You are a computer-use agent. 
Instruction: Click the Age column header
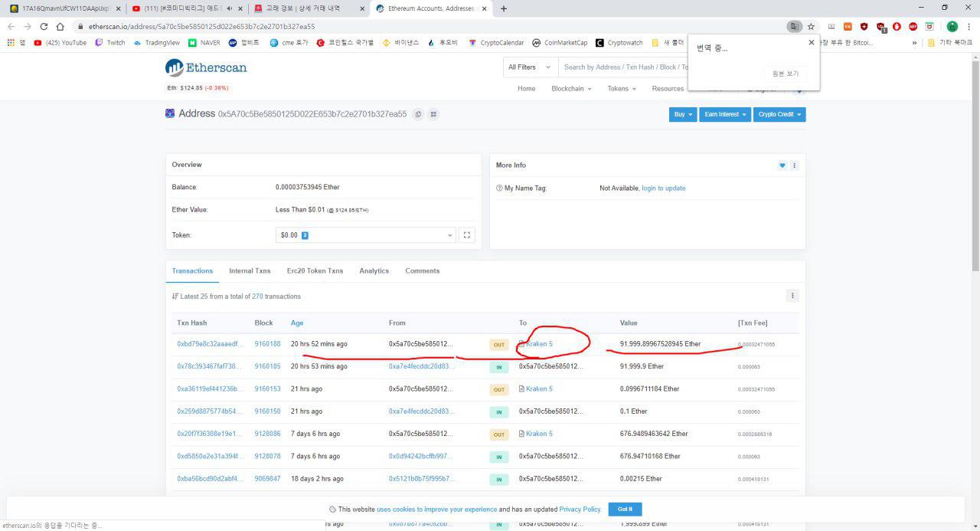tap(297, 323)
